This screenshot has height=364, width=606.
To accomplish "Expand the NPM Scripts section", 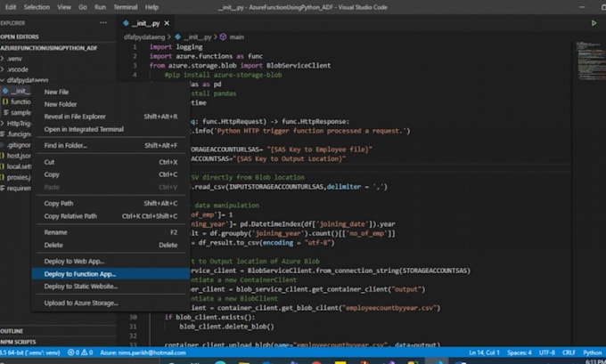I will pyautogui.click(x=18, y=342).
